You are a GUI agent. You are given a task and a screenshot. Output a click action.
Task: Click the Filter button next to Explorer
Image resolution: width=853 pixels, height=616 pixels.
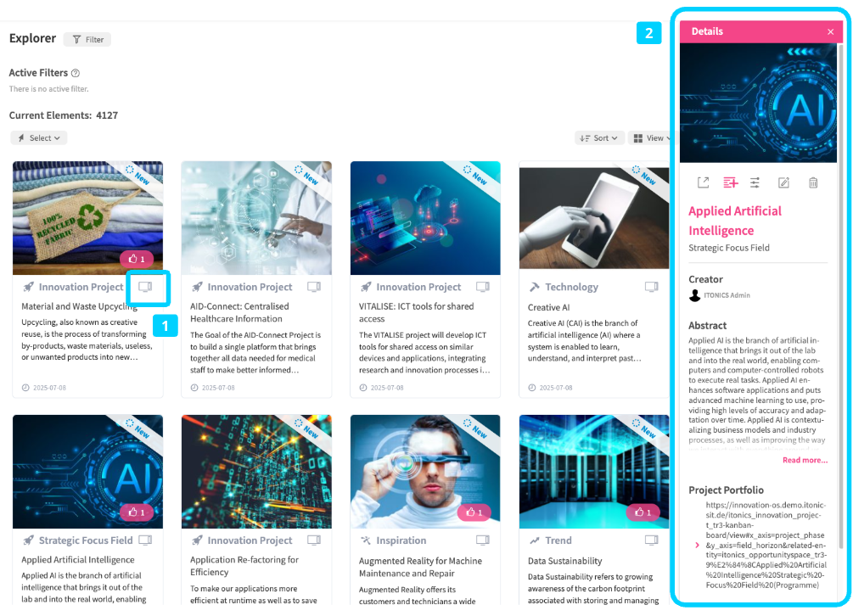[x=87, y=39]
